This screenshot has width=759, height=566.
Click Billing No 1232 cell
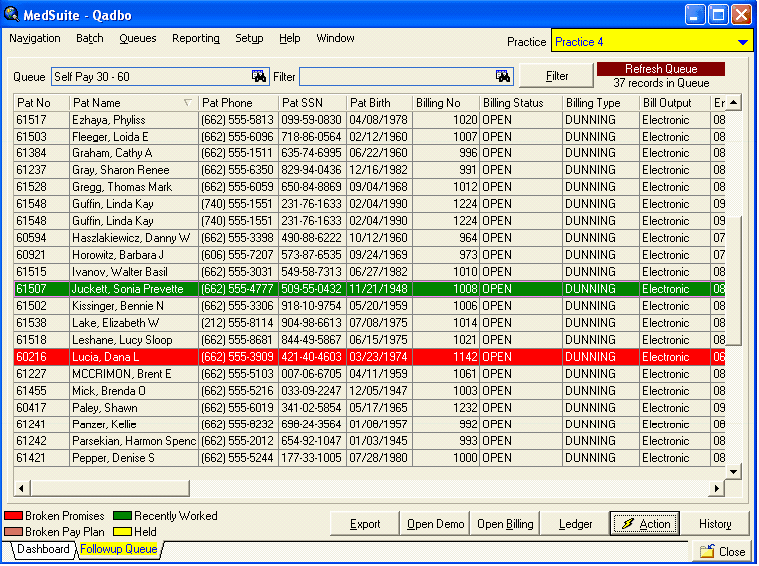[446, 408]
